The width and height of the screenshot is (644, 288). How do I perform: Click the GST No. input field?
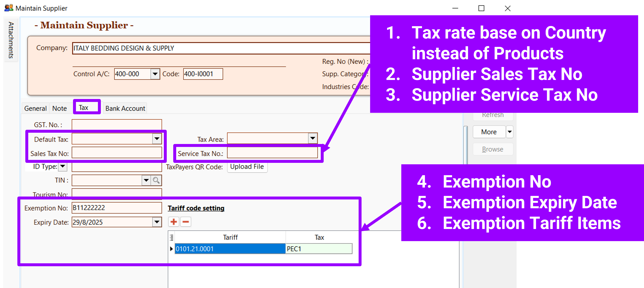(x=117, y=125)
